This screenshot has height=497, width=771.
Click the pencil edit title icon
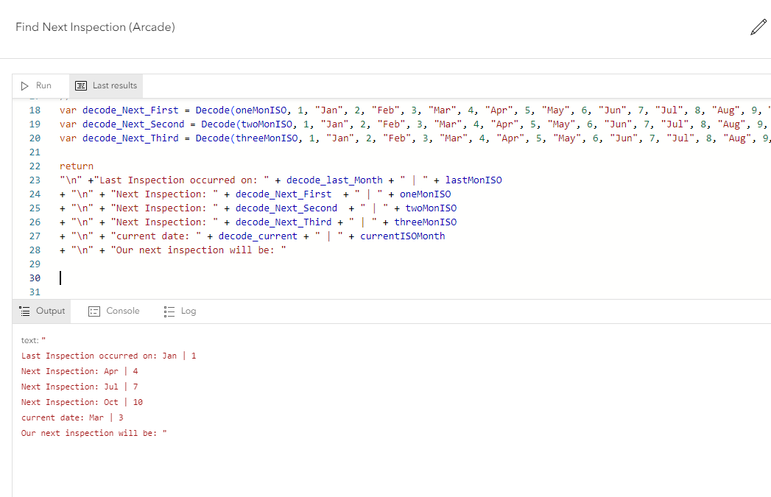758,27
